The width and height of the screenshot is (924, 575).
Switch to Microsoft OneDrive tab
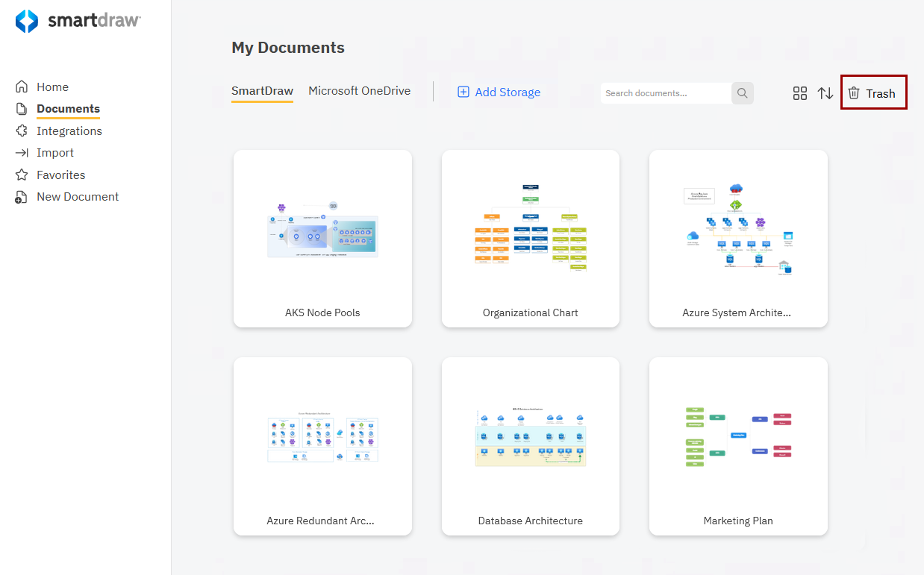(359, 91)
